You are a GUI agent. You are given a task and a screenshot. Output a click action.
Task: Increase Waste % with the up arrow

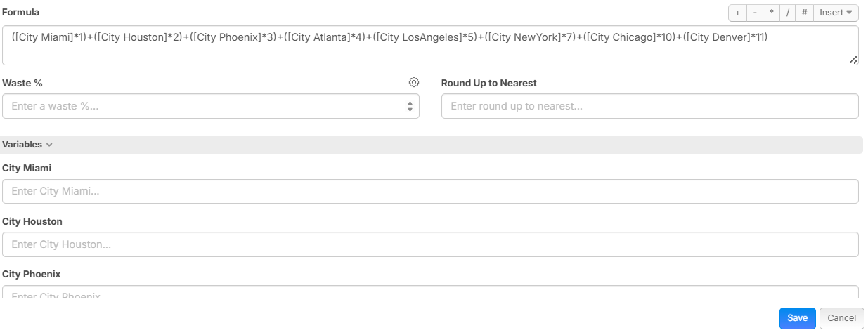410,103
